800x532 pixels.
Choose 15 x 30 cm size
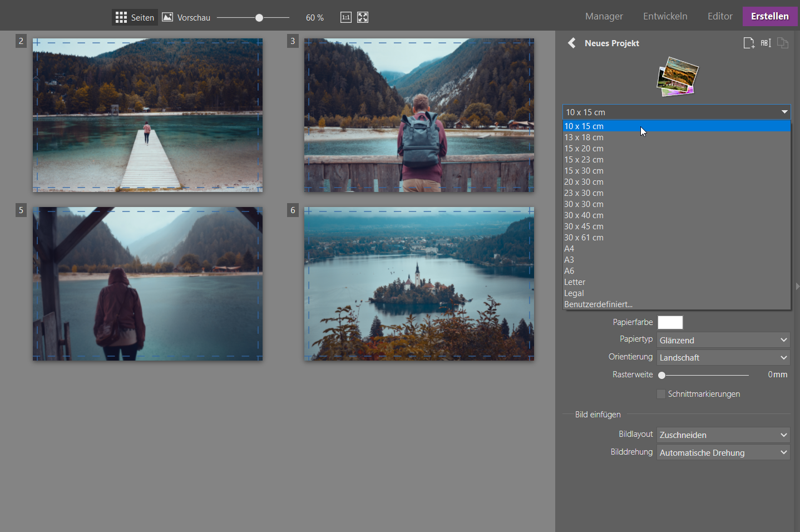click(676, 171)
